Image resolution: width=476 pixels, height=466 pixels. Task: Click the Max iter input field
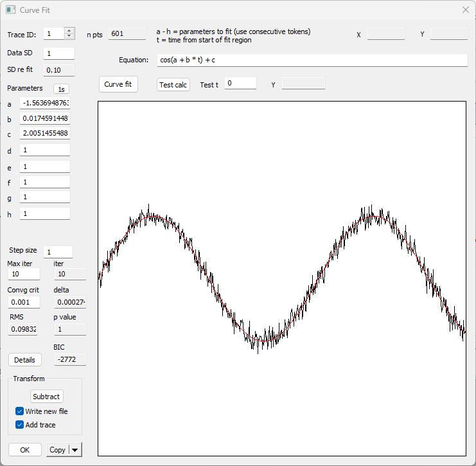[24, 274]
